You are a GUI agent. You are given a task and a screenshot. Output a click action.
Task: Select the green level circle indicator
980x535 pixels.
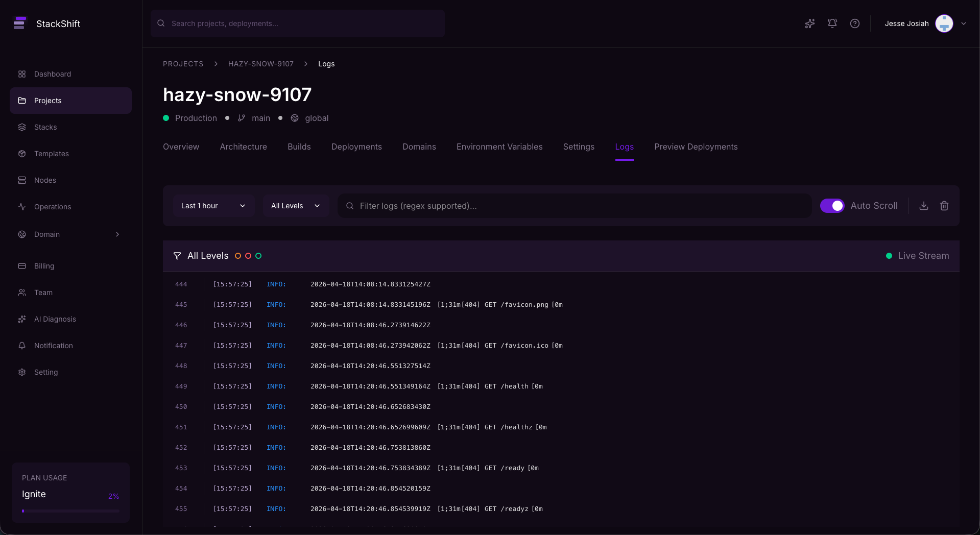click(x=258, y=256)
